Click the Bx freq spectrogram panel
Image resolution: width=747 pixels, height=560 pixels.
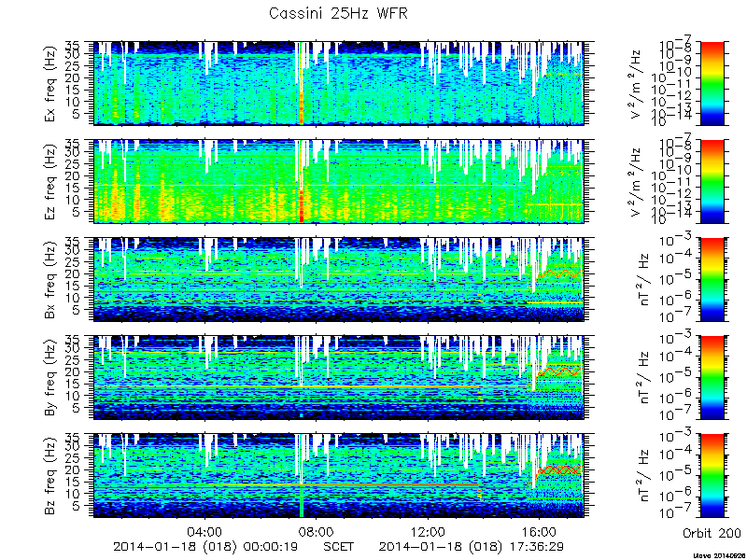pos(339,279)
